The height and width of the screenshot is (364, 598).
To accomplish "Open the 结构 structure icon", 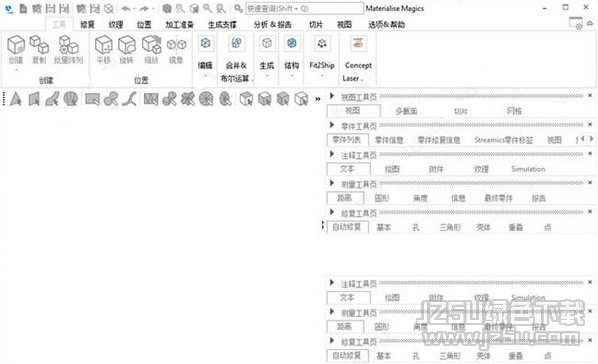I will point(292,43).
